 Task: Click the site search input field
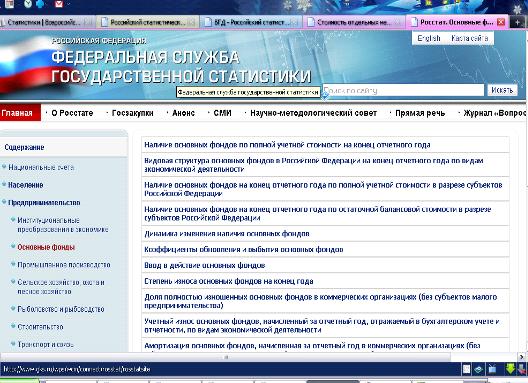403,90
